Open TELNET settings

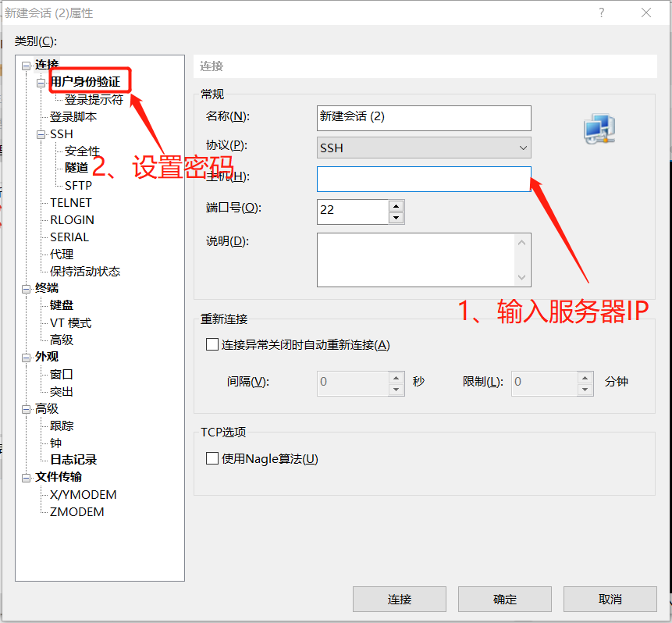71,202
